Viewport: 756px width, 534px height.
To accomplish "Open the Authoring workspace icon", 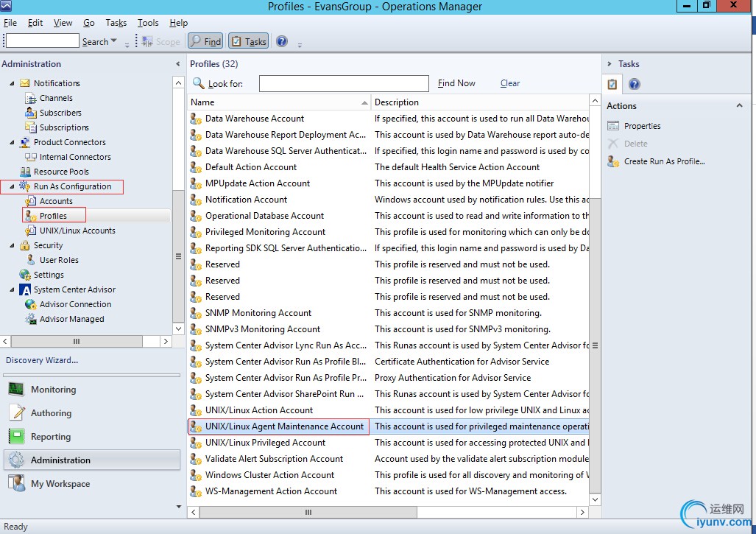I will tap(16, 413).
